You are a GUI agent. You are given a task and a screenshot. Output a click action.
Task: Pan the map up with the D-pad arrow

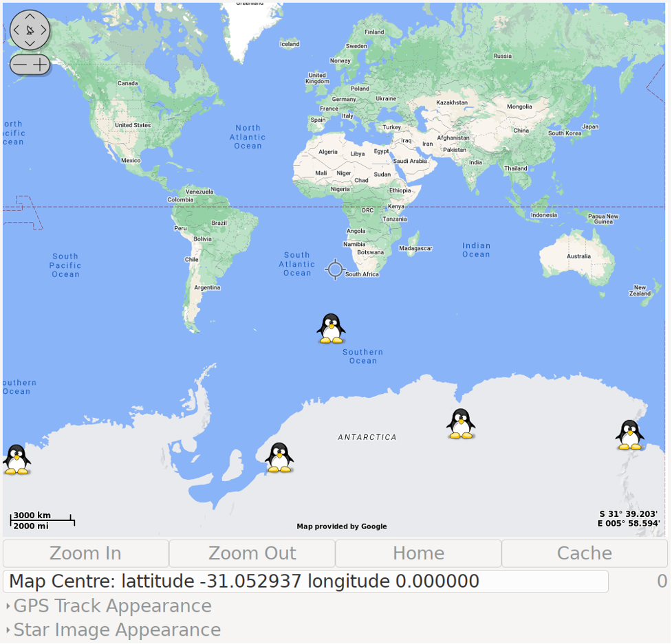(30, 16)
